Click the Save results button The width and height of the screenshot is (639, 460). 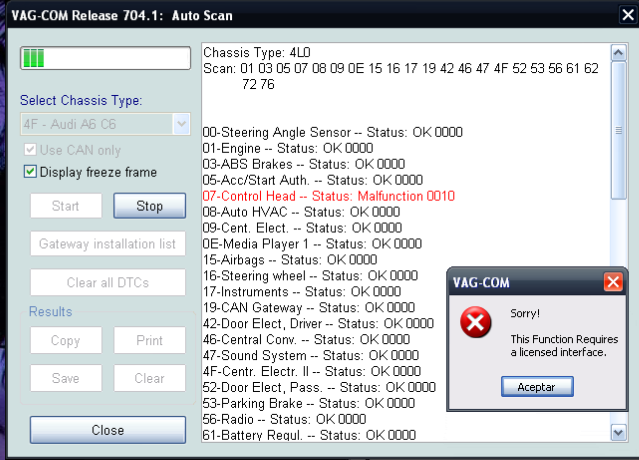[x=66, y=378]
